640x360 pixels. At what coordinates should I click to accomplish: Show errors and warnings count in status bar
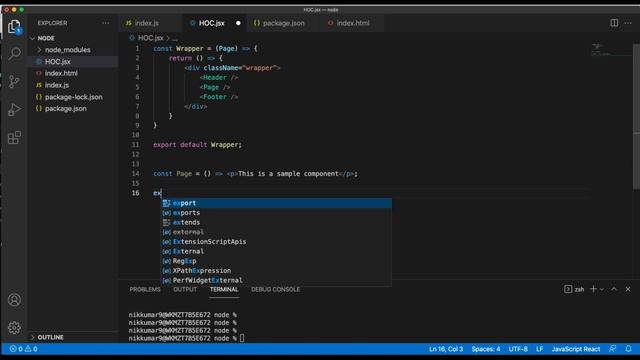[x=23, y=349]
